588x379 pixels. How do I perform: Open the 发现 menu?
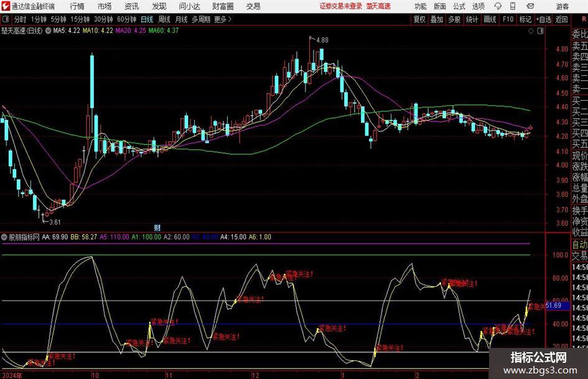coord(159,6)
